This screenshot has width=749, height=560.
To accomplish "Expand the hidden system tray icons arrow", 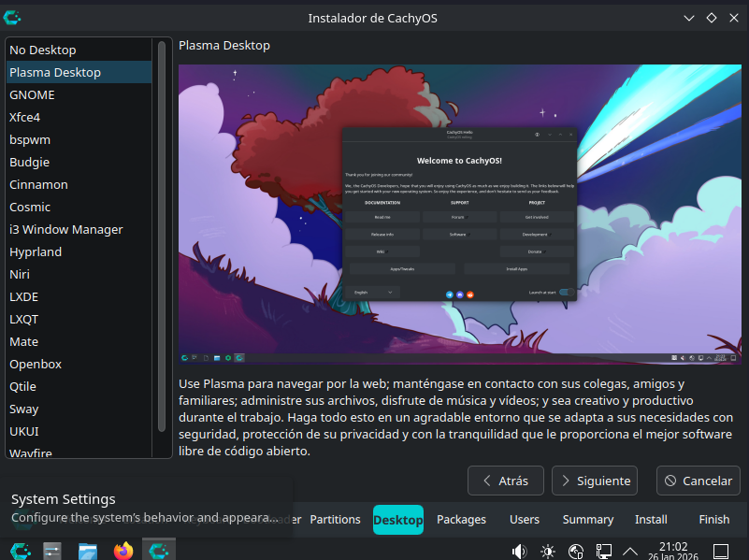I will [630, 551].
